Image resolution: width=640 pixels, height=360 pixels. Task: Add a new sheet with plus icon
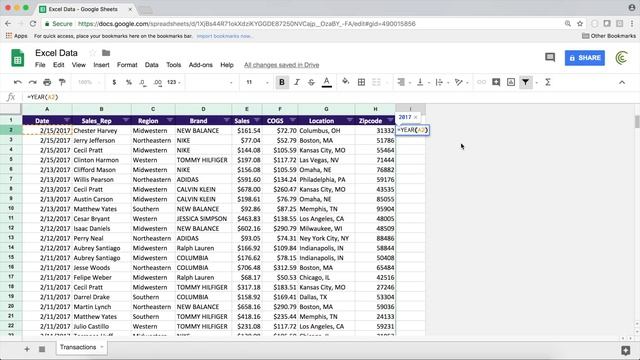point(27,349)
